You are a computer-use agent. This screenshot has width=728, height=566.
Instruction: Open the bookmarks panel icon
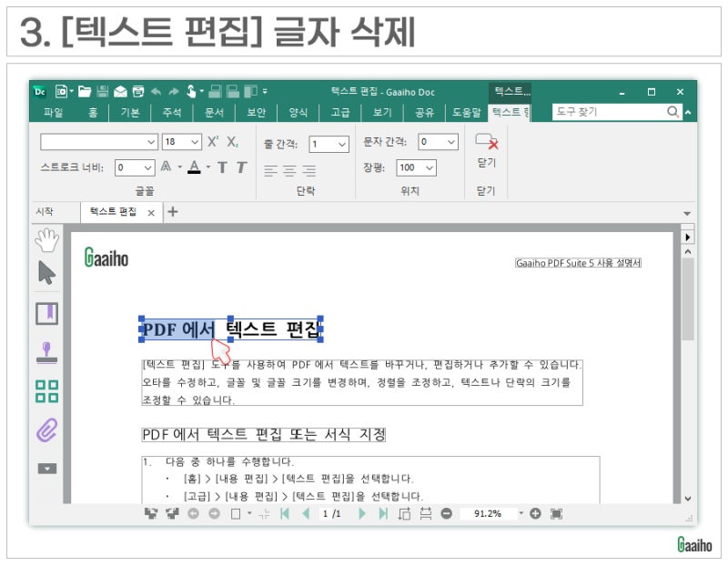click(47, 313)
